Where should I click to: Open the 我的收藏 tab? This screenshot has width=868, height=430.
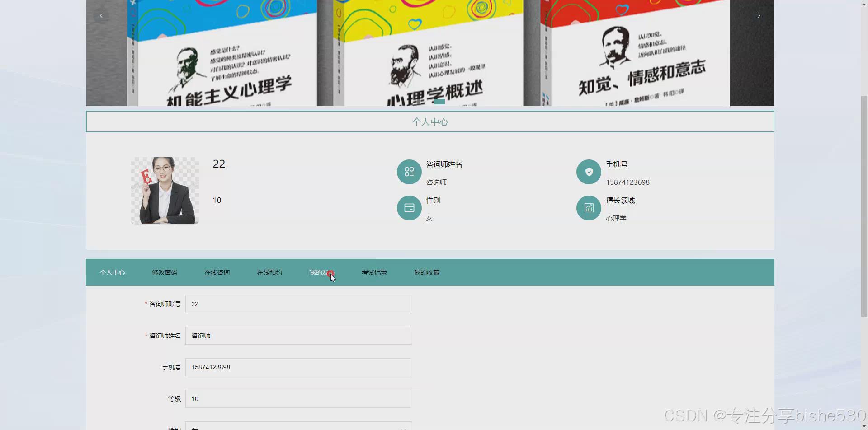[427, 272]
